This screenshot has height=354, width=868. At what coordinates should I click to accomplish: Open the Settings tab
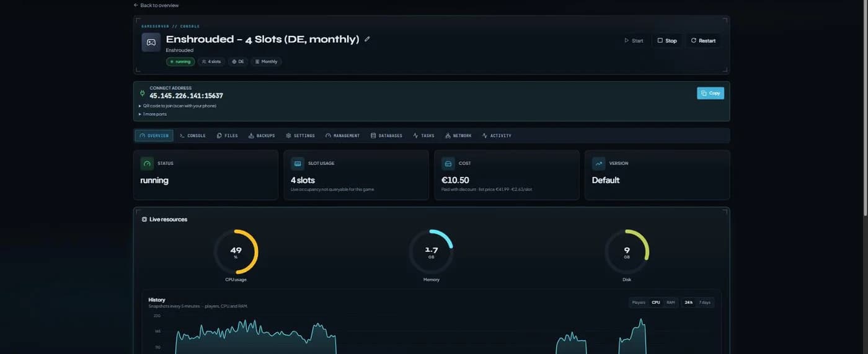(x=301, y=136)
